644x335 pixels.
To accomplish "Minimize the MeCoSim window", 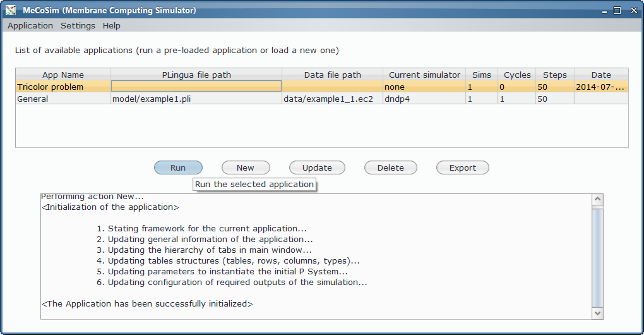I will pos(604,11).
